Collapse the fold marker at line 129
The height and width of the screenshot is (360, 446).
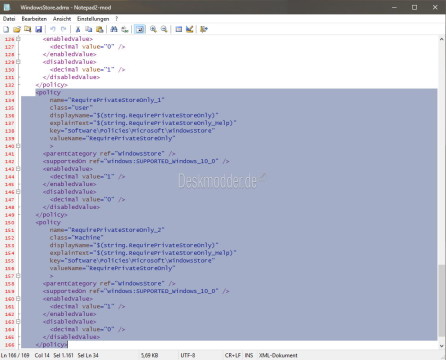[x=18, y=62]
